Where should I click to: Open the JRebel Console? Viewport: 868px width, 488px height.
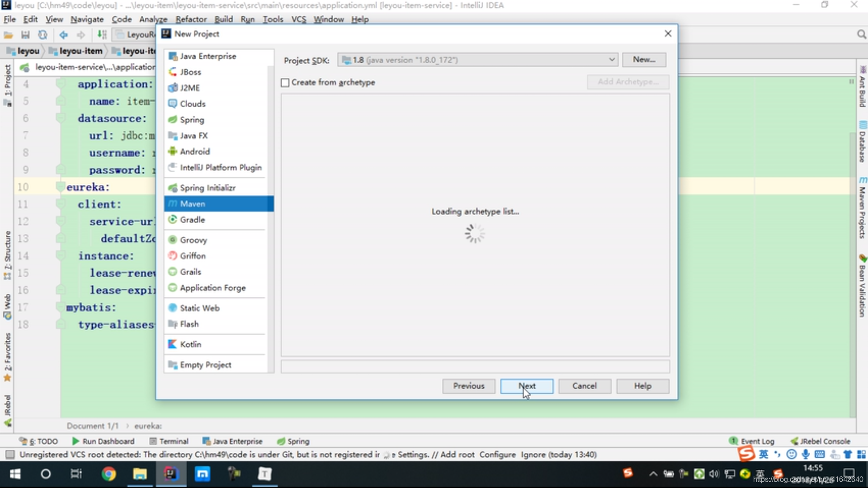coord(820,441)
